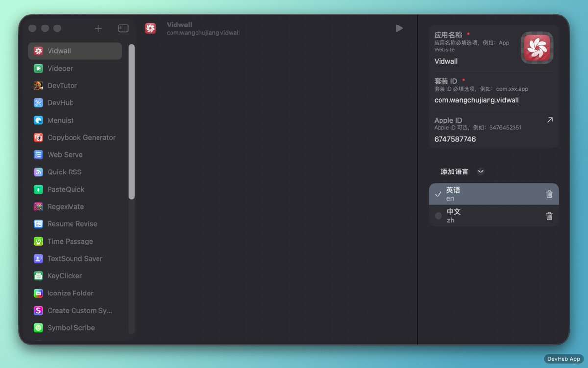Select the Chinese language radio button
588x368 pixels.
tap(438, 215)
